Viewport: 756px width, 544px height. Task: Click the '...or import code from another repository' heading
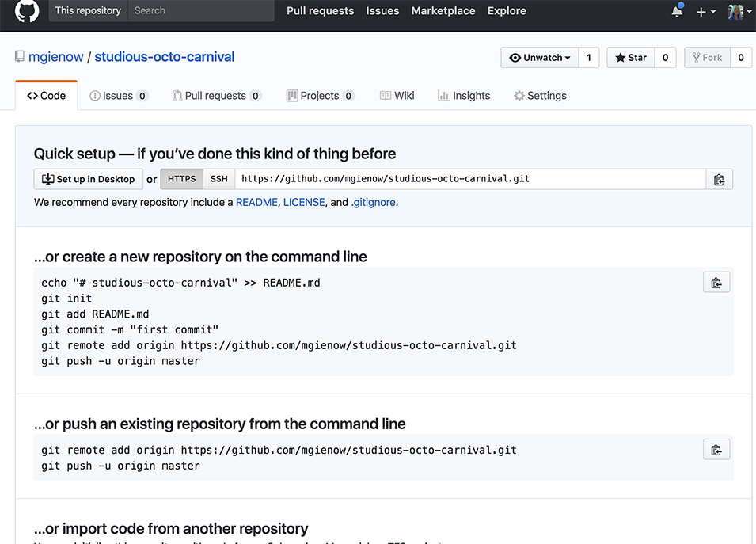pos(171,529)
